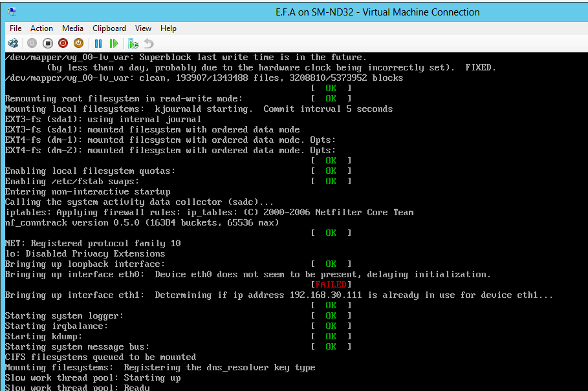Send Ctrl+Alt+Del using the toolbar icon
The width and height of the screenshot is (588, 391).
[13, 43]
